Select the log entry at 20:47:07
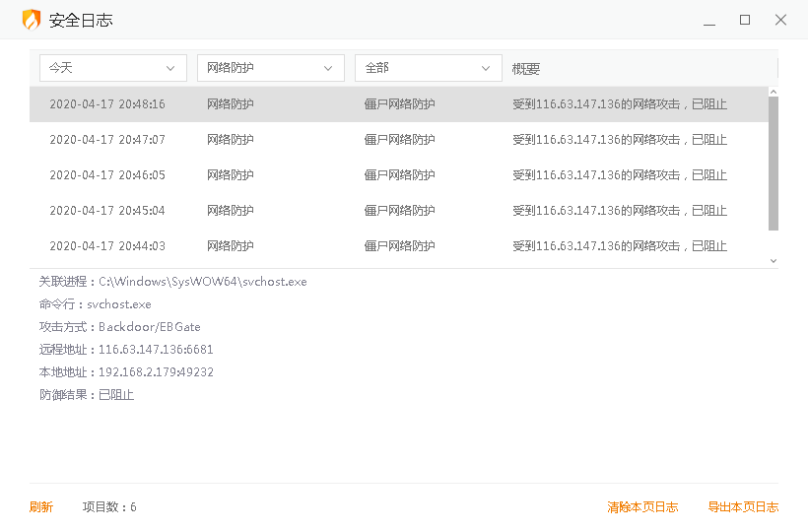 pyautogui.click(x=394, y=140)
